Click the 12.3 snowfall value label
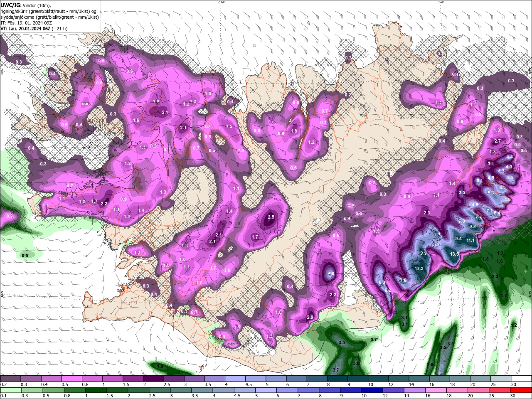 (419, 268)
